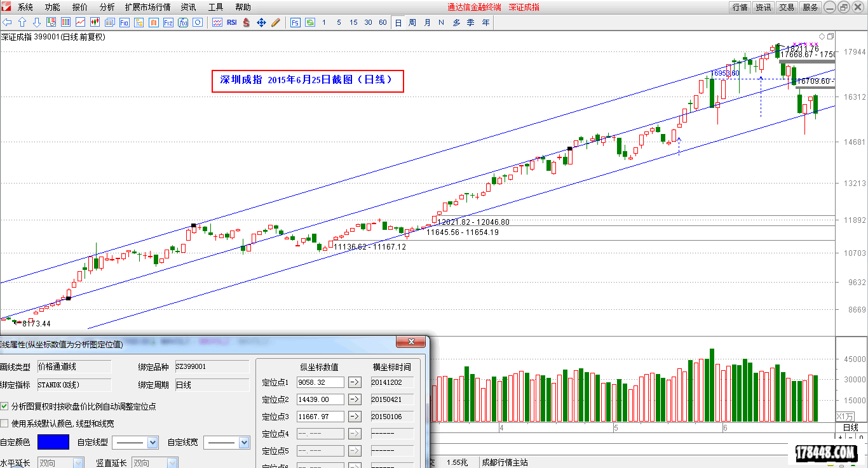Select the 1 minute period button
868x468 pixels.
click(324, 22)
